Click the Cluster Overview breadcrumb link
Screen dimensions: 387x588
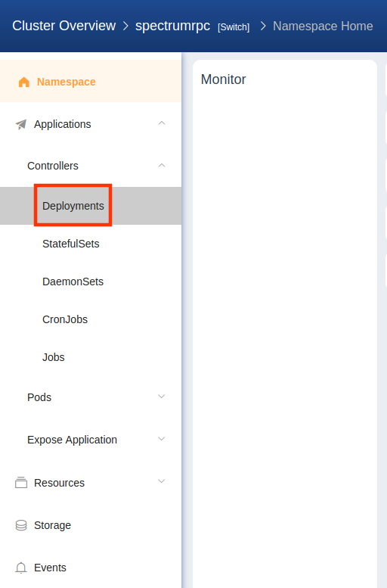(x=64, y=26)
